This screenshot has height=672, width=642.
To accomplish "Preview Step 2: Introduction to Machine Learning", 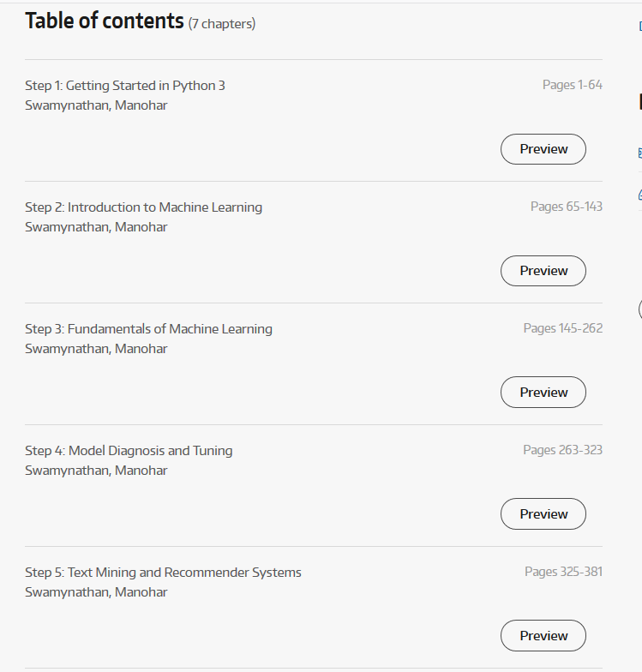I will pyautogui.click(x=543, y=271).
